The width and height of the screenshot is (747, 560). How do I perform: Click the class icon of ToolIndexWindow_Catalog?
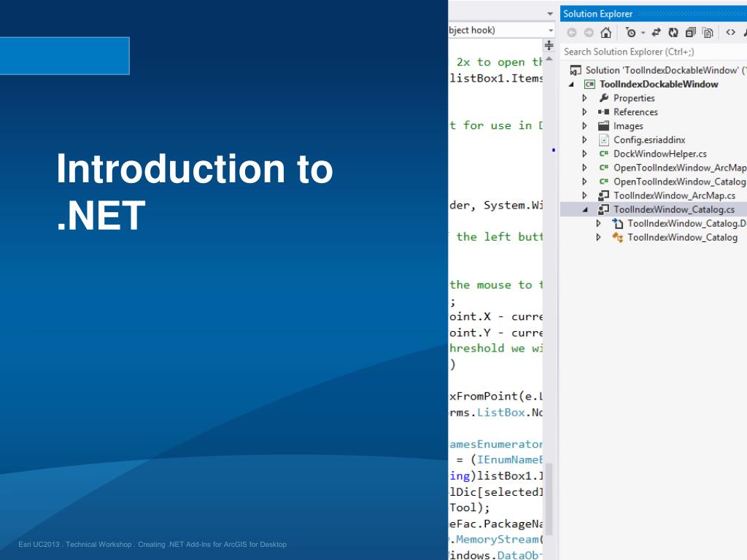[617, 237]
